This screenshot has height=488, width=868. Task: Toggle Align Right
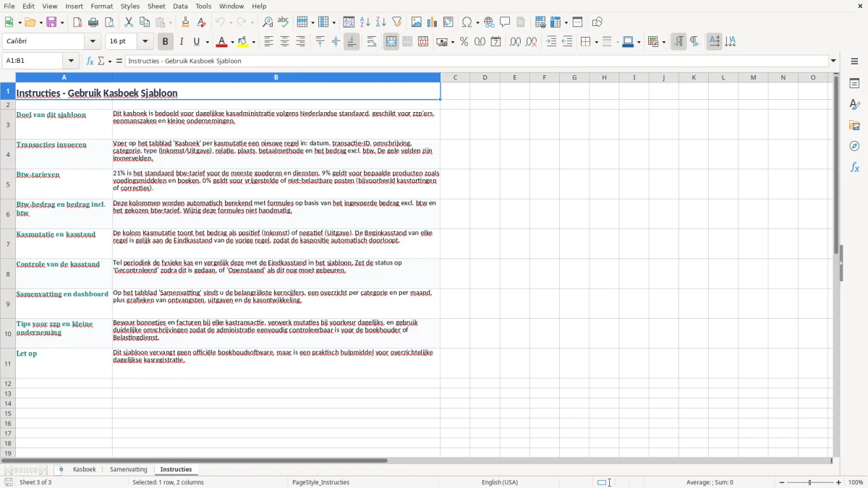[x=301, y=42]
